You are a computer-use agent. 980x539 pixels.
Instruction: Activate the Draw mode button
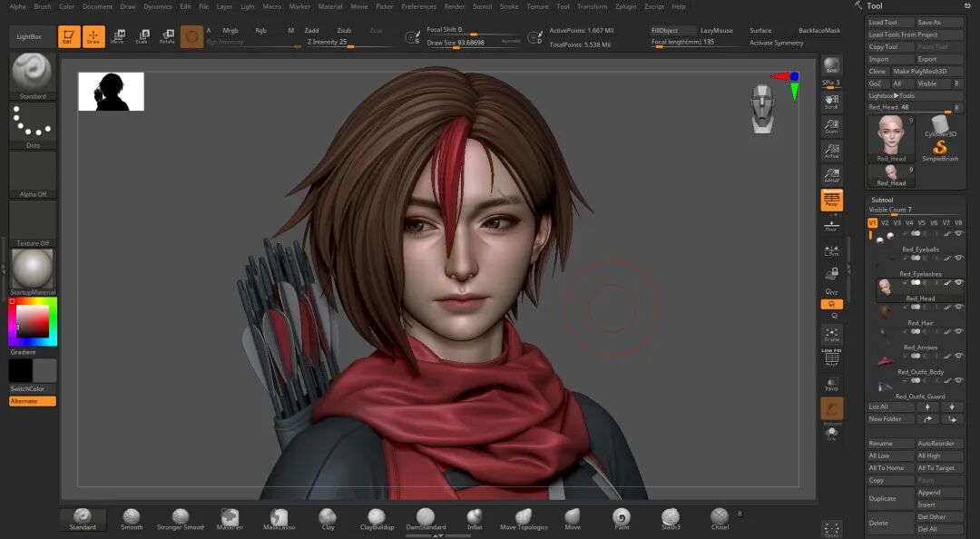pyautogui.click(x=93, y=36)
